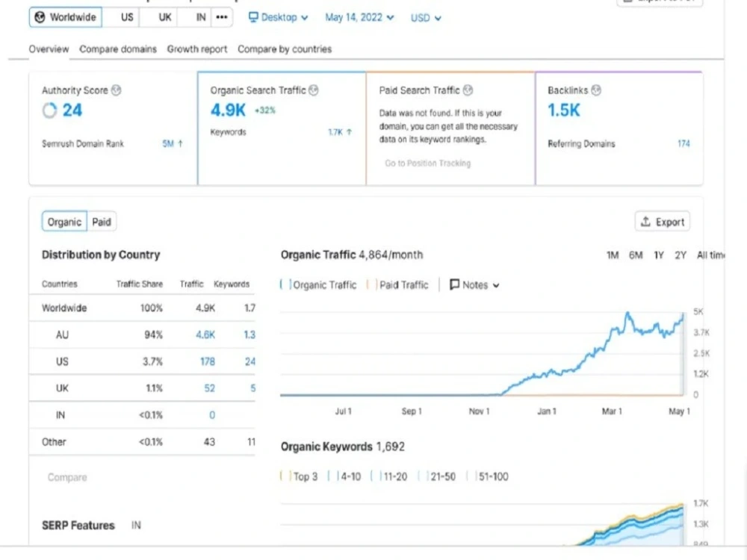747x560 pixels.
Task: Switch to US database
Action: click(x=127, y=18)
